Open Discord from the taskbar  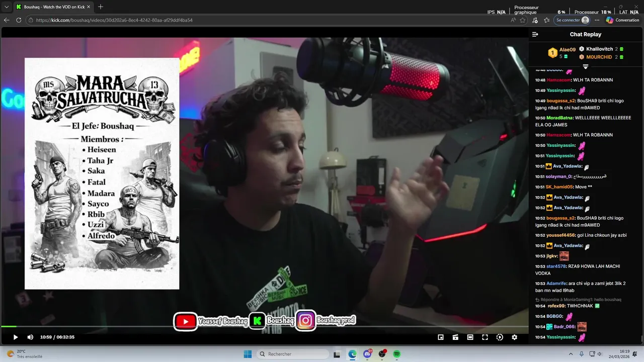[367, 354]
